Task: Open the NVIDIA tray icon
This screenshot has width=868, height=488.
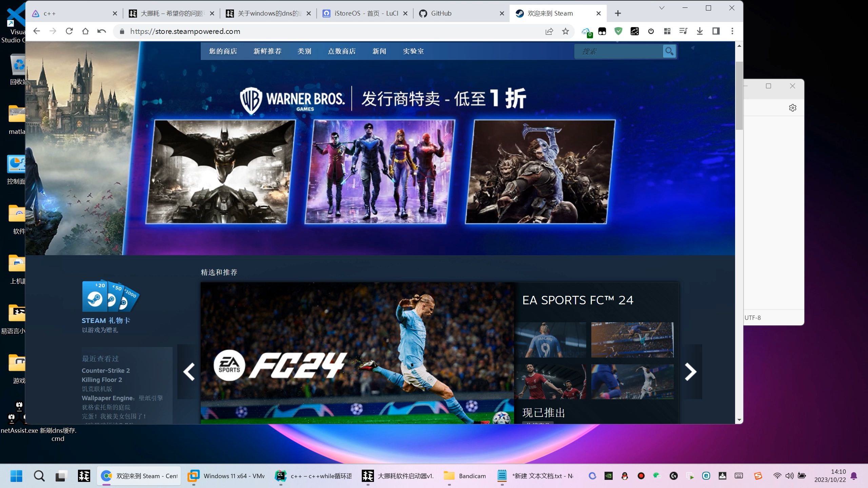Action: click(x=608, y=476)
